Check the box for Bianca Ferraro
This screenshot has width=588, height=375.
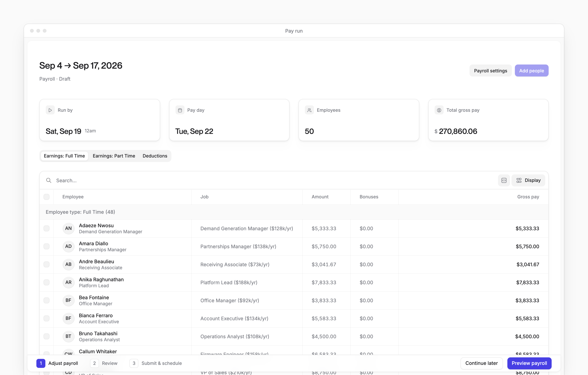tap(46, 318)
